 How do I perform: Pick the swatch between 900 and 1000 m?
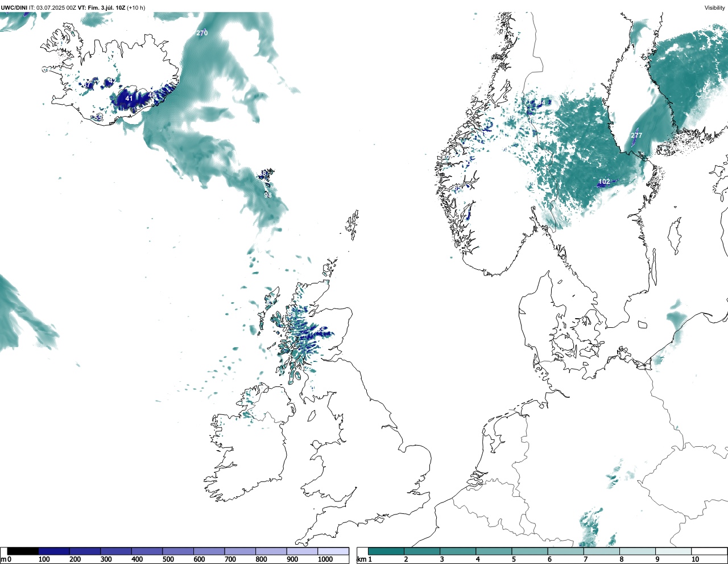point(302,551)
